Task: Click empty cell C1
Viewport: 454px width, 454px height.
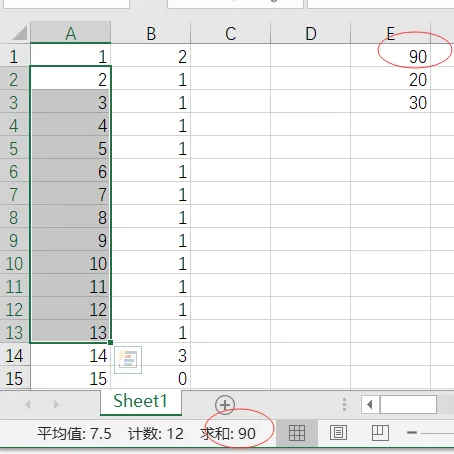Action: click(x=231, y=56)
